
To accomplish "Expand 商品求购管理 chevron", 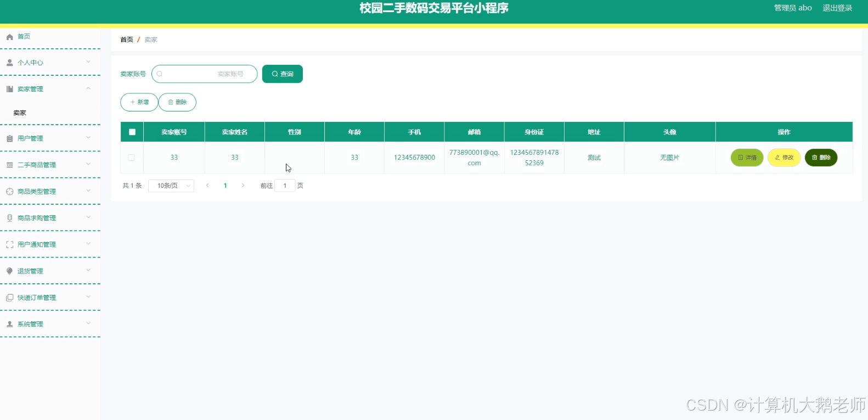I will 88,217.
